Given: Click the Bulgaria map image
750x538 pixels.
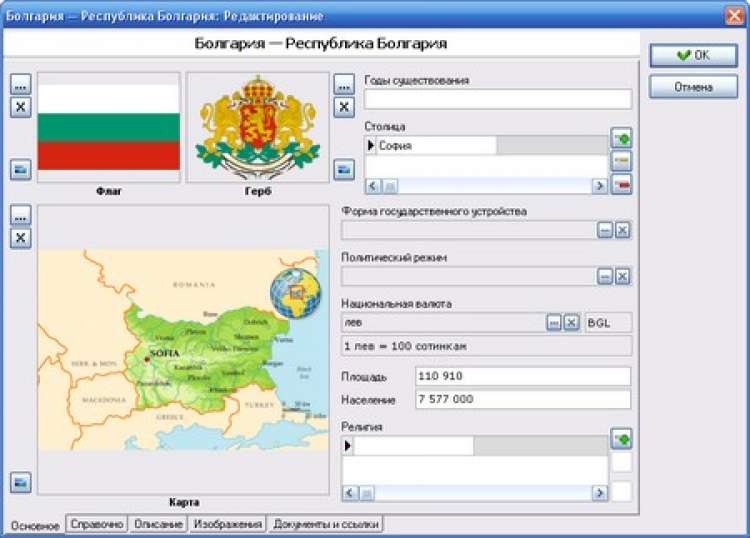Looking at the screenshot, I should pyautogui.click(x=183, y=350).
